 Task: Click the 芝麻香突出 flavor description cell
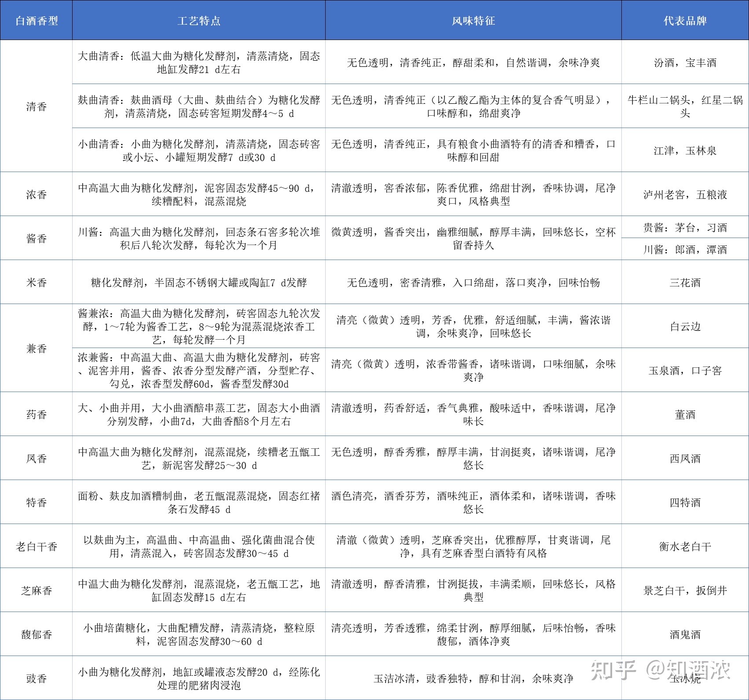pos(474,546)
